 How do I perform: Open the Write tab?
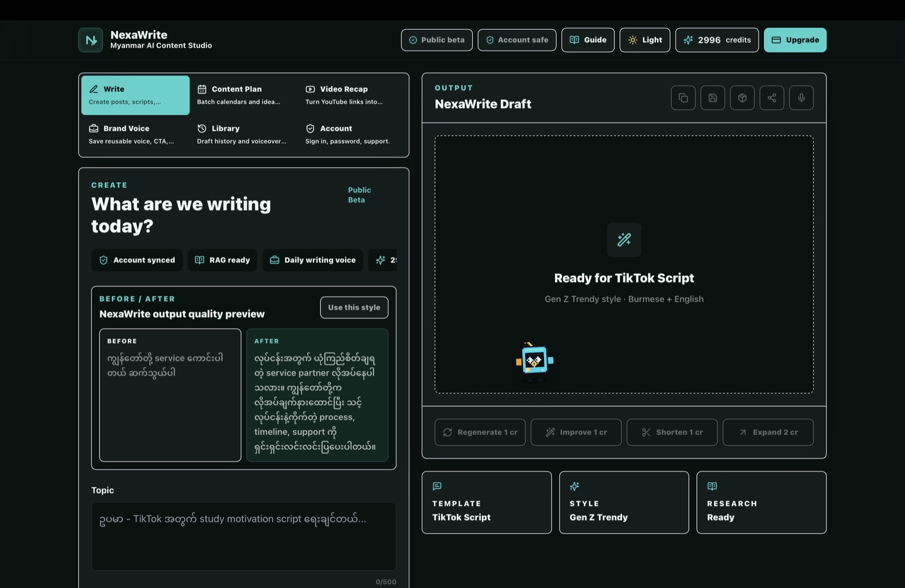click(135, 95)
